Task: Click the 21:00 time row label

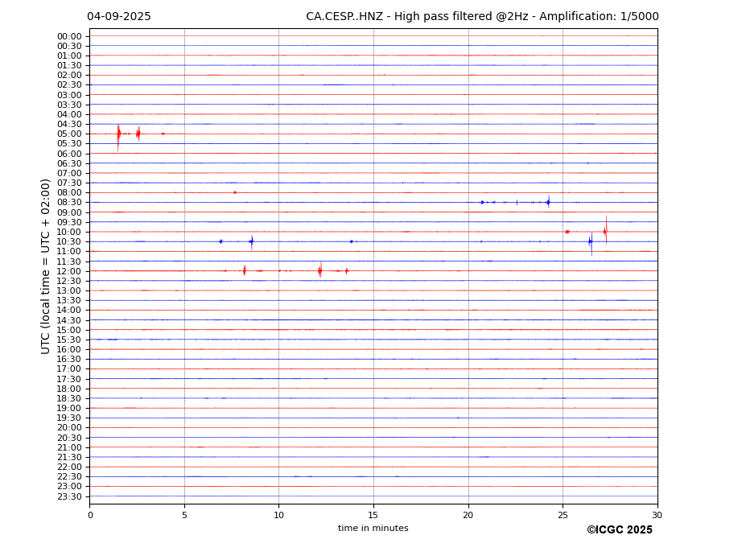Action: click(69, 447)
